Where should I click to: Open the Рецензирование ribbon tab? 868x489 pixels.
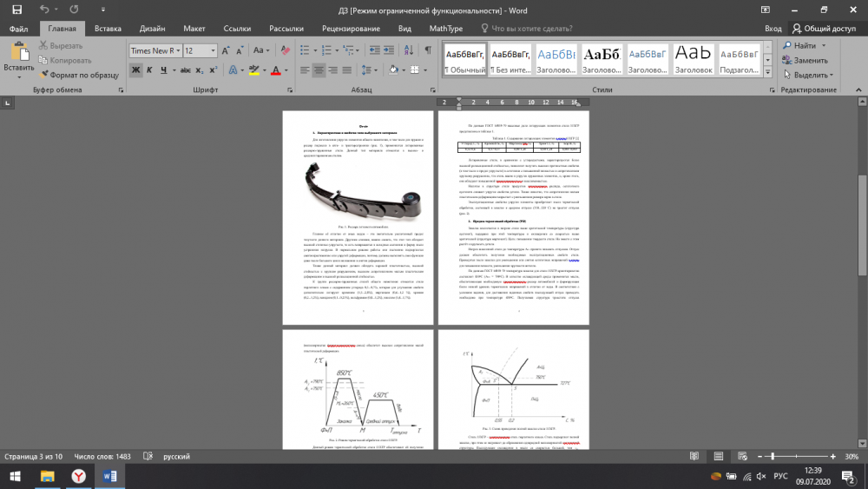pos(351,28)
